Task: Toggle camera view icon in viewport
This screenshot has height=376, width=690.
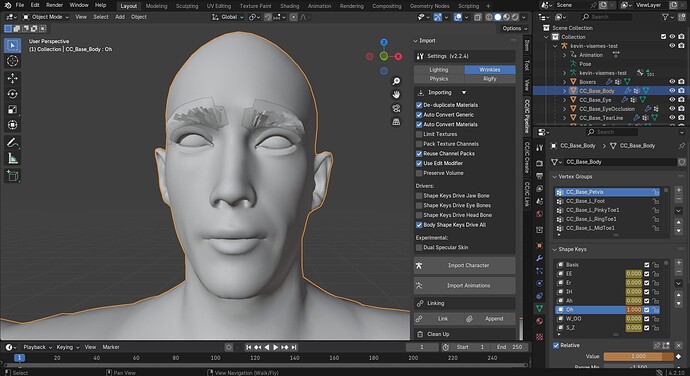Action: coord(396,108)
